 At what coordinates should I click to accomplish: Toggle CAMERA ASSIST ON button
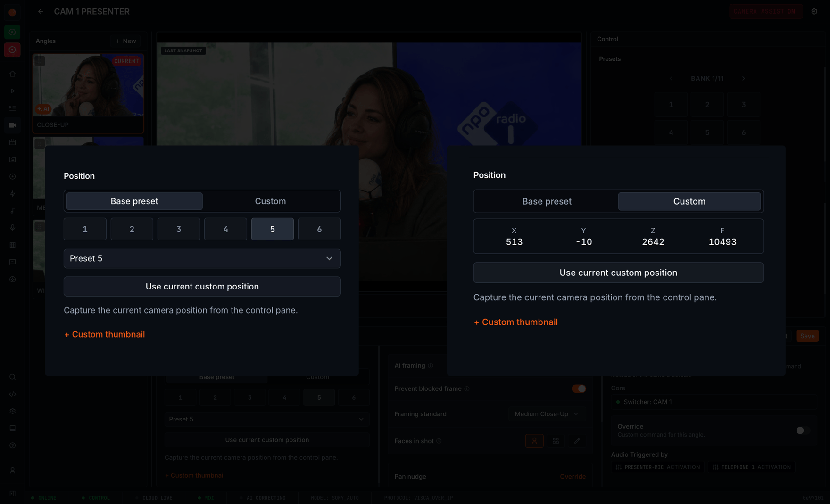point(765,11)
